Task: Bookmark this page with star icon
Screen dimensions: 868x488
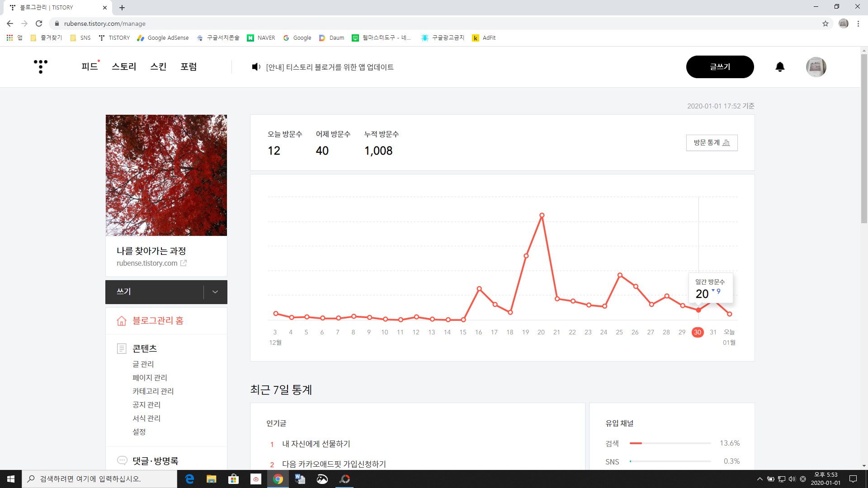Action: [x=826, y=23]
